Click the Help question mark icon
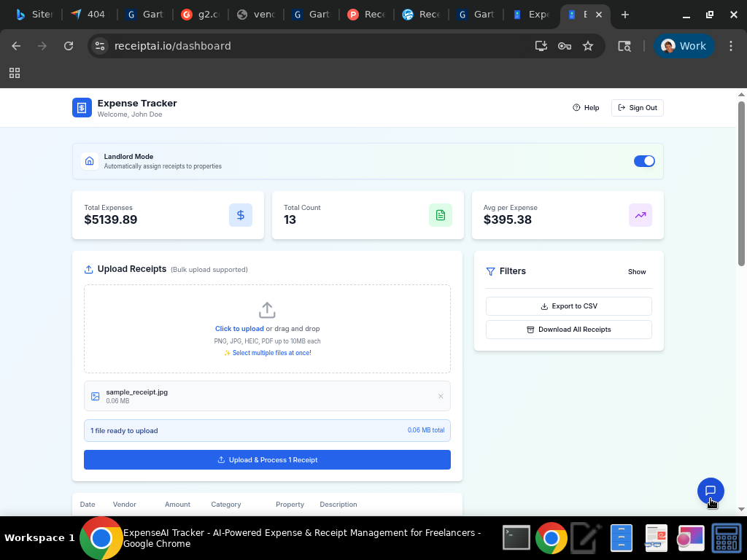The image size is (747, 560). click(575, 107)
